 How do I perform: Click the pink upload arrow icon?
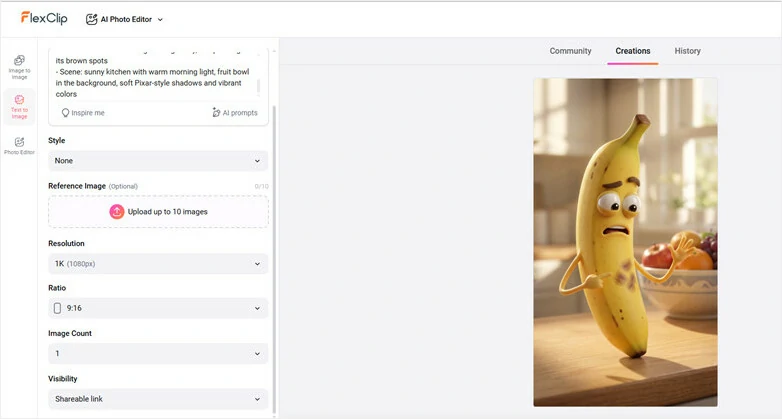117,212
